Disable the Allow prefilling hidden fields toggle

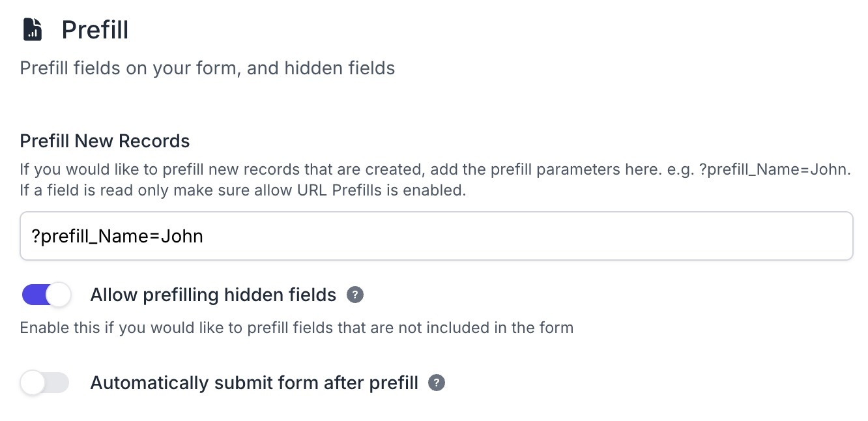[x=46, y=295]
